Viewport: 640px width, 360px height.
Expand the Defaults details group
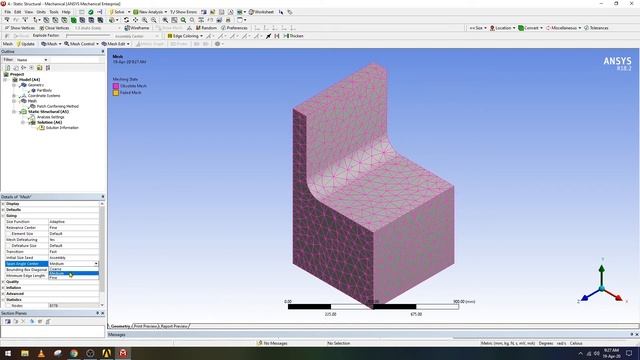(3, 209)
